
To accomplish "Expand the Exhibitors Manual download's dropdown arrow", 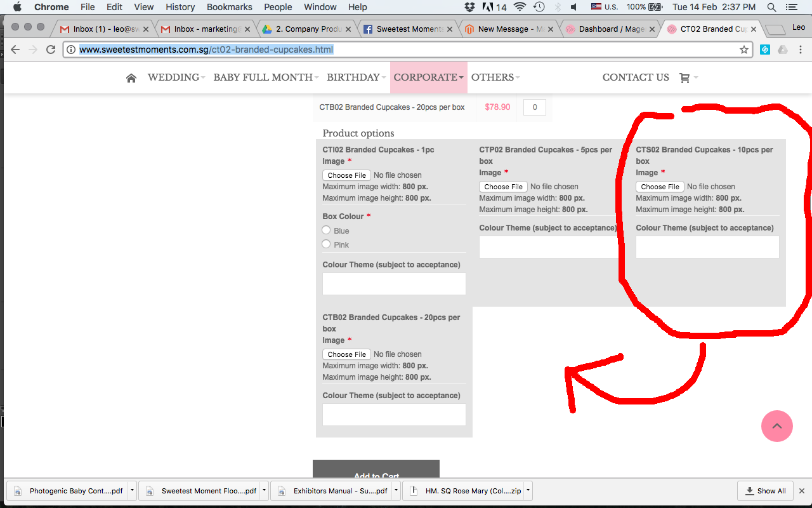I will click(396, 490).
